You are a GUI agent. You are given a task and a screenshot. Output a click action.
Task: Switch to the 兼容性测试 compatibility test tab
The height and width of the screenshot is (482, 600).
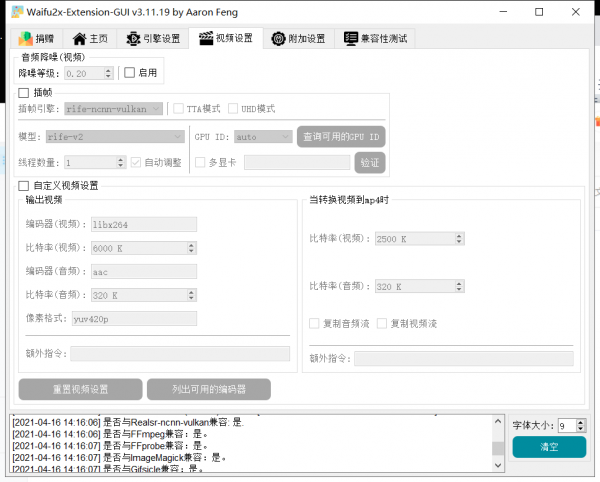click(x=375, y=38)
